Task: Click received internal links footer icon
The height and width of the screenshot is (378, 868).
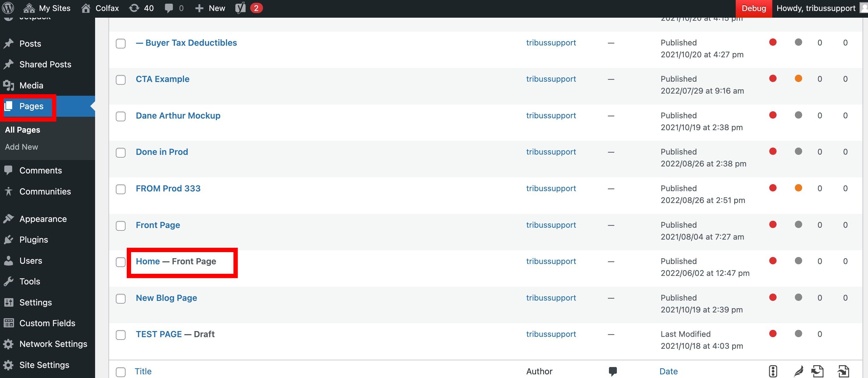Action: click(x=843, y=371)
